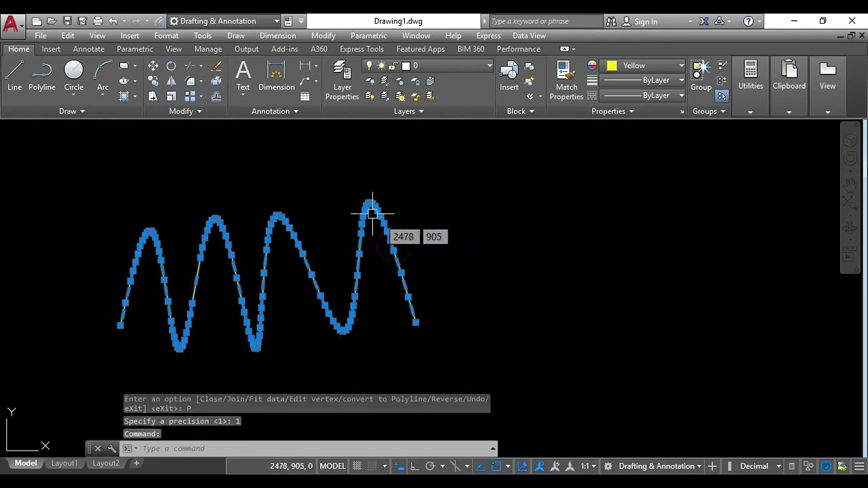868x488 pixels.
Task: Toggle MODEL space button in status bar
Action: pos(332,466)
